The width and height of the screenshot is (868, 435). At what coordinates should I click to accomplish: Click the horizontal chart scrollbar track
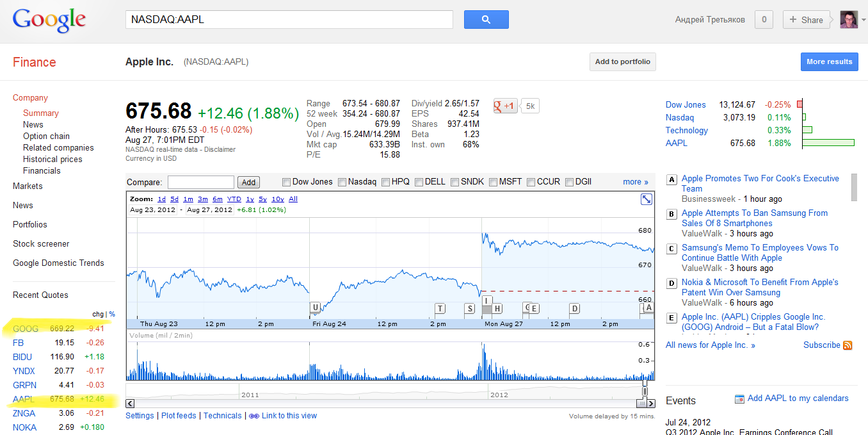coord(384,404)
